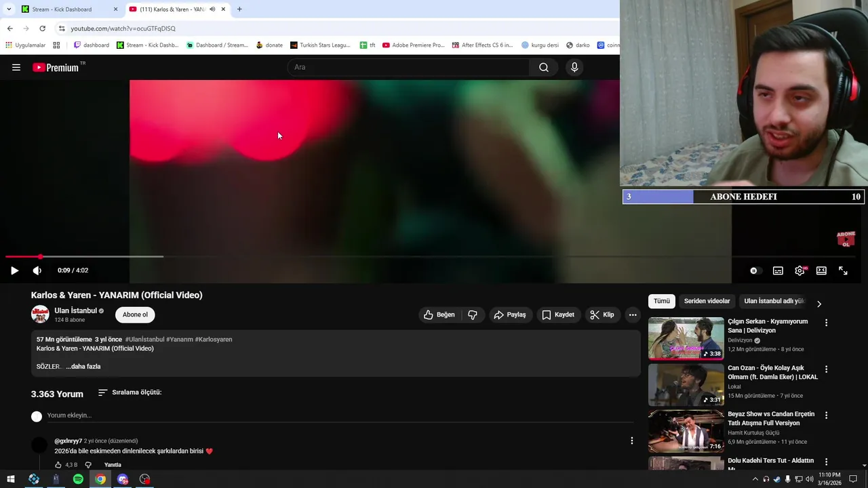Image resolution: width=868 pixels, height=488 pixels.
Task: Start voice search with microphone
Action: click(x=574, y=67)
